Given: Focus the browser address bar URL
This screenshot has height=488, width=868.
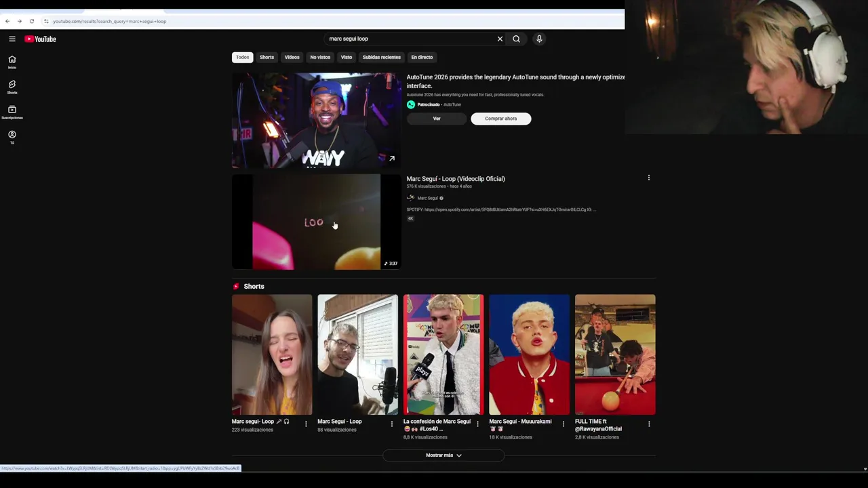Looking at the screenshot, I should [109, 21].
